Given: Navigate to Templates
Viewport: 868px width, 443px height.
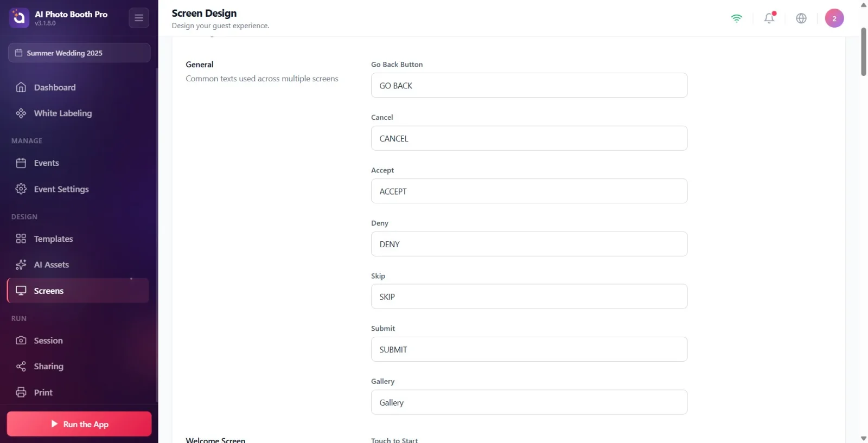Looking at the screenshot, I should tap(79, 239).
